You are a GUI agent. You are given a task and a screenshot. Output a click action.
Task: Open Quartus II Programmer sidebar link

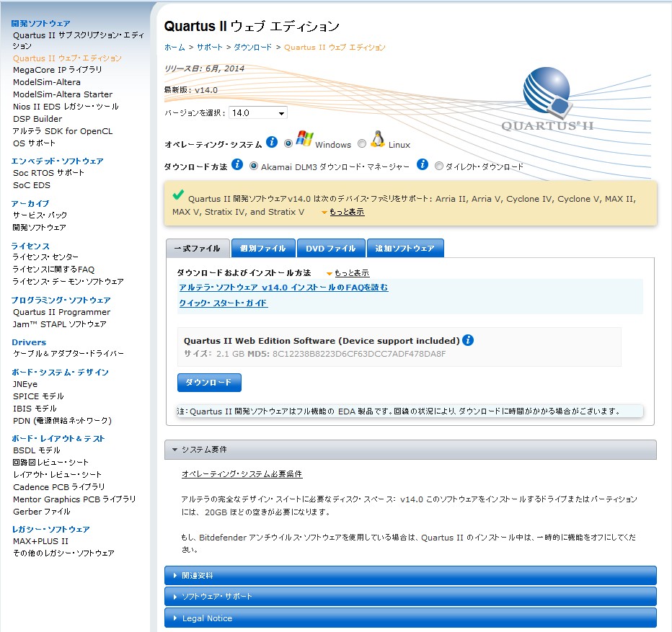tap(61, 312)
